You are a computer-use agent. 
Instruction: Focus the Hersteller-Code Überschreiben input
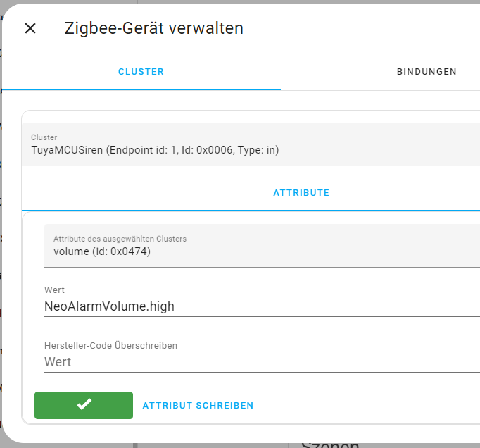click(x=262, y=362)
